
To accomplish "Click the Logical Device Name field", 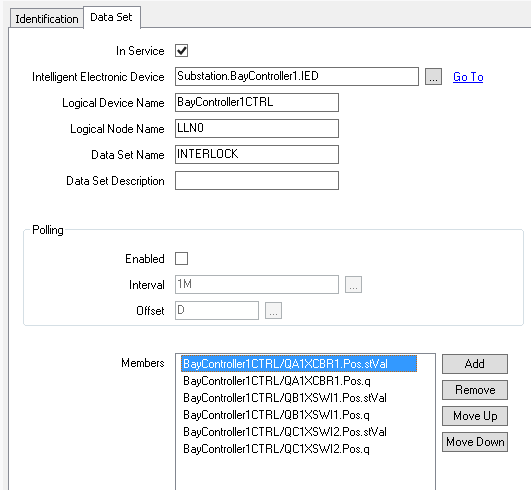I will click(x=257, y=103).
